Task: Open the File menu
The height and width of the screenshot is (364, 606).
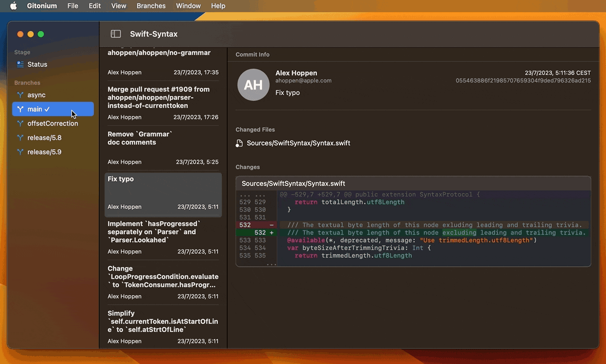Action: point(73,6)
